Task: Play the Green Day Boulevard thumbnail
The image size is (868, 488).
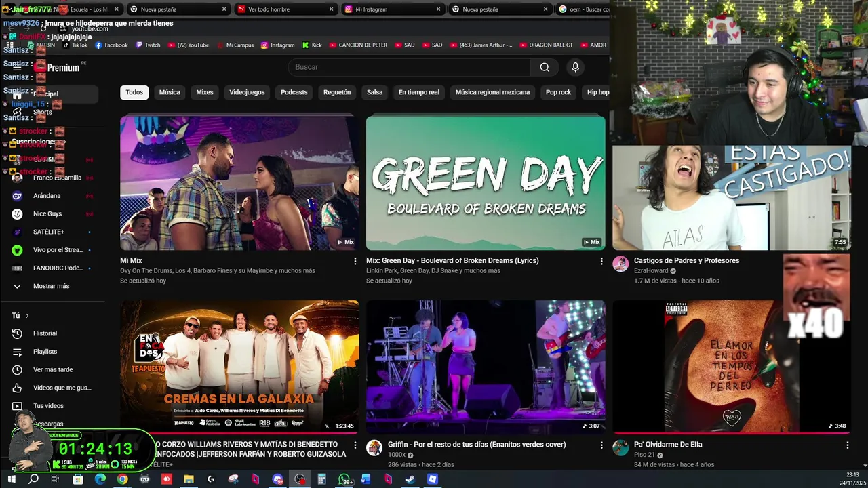Action: coord(486,183)
